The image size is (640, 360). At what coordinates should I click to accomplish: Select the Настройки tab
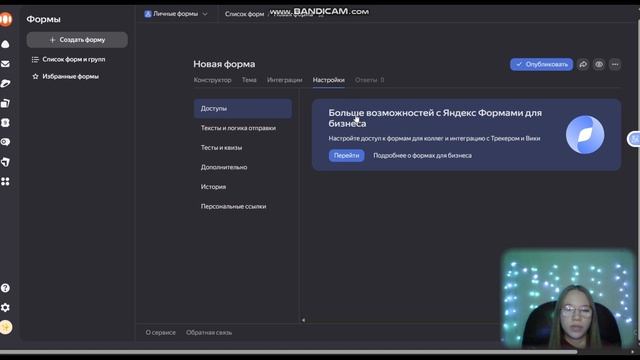coord(329,80)
